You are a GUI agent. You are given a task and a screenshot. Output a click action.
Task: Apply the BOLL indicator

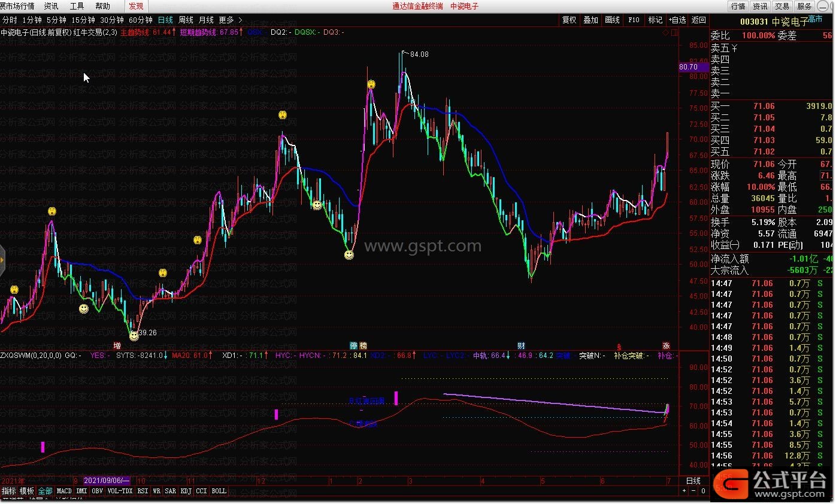(x=219, y=491)
